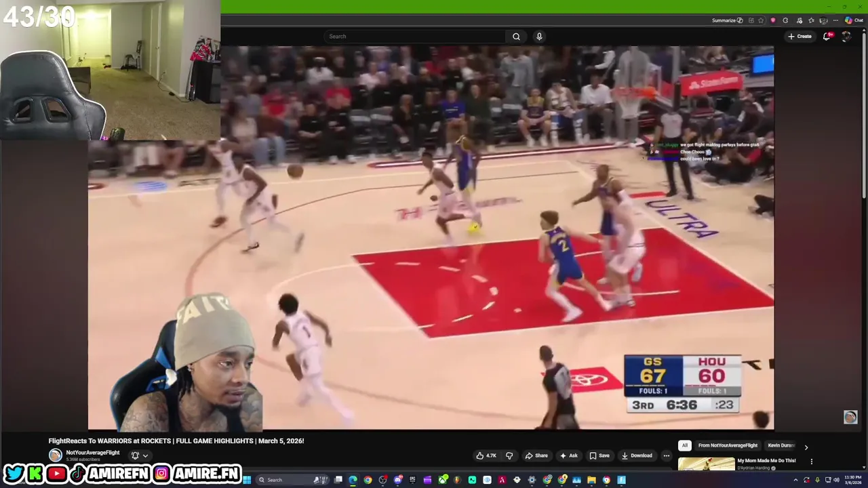The height and width of the screenshot is (488, 868).
Task: Click the channel watermark on video corner
Action: coord(850,418)
